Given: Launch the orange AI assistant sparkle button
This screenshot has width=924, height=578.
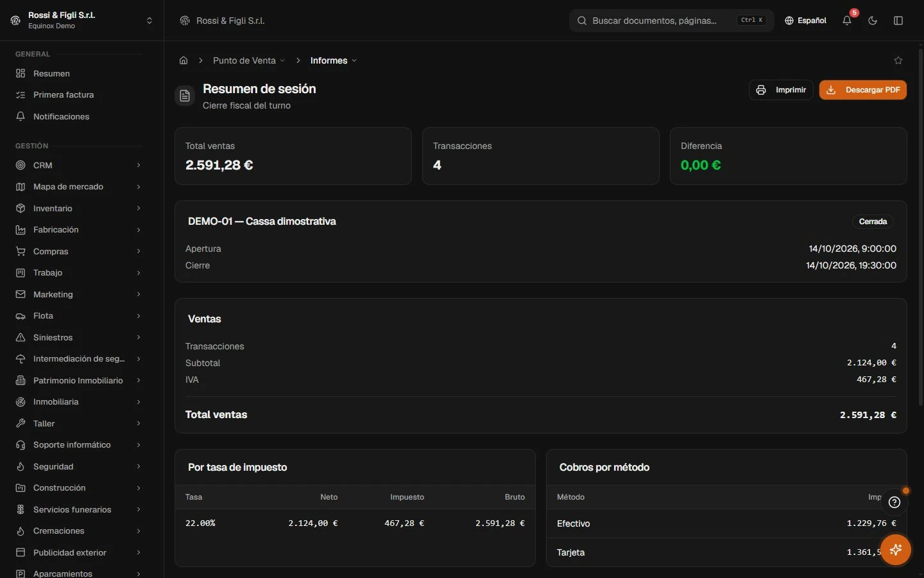Looking at the screenshot, I should [896, 550].
